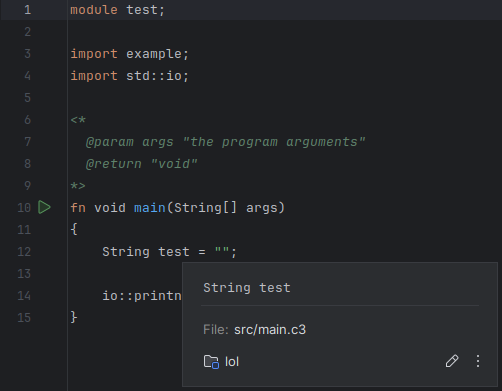Click the lol module name label

232,362
